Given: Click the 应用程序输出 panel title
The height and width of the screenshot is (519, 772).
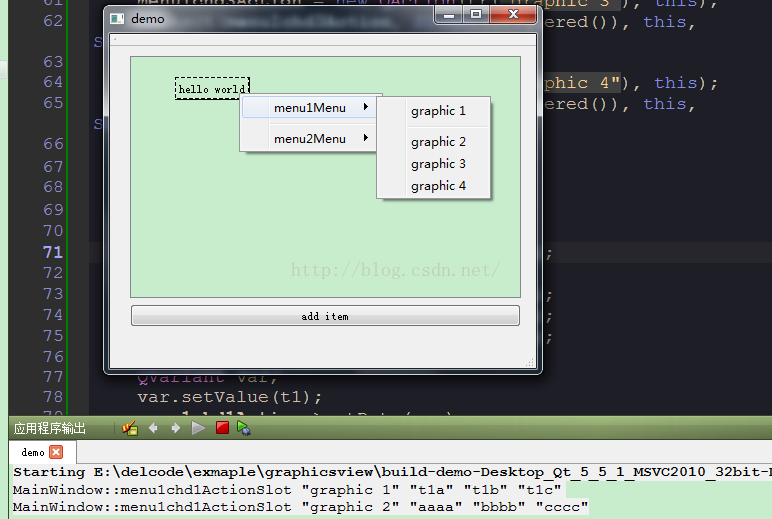Looking at the screenshot, I should coord(49,428).
